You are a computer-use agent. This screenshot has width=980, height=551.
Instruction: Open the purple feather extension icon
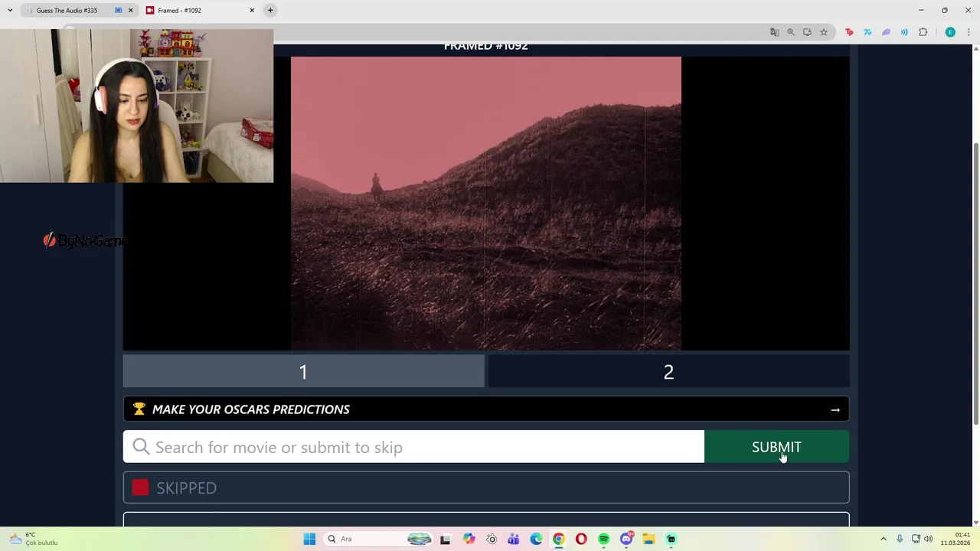coord(886,32)
